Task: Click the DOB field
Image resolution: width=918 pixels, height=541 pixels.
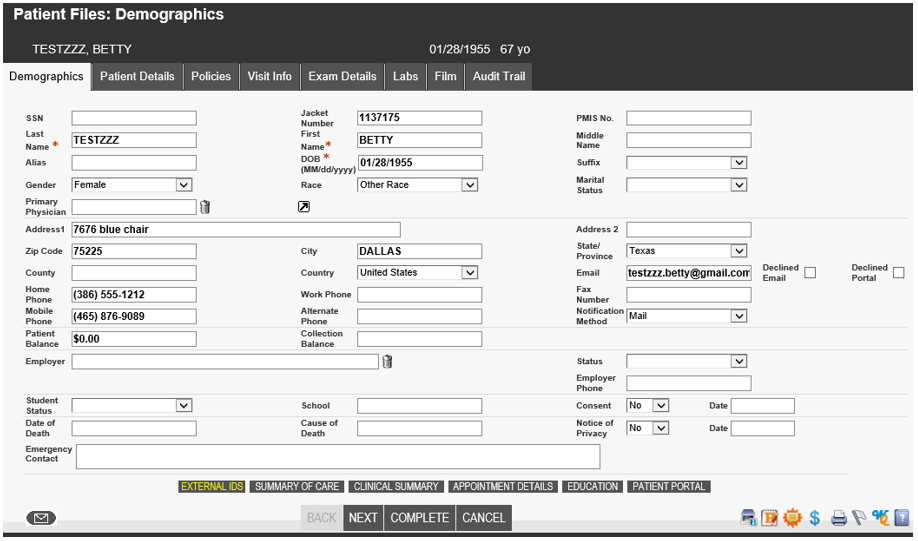Action: [420, 163]
